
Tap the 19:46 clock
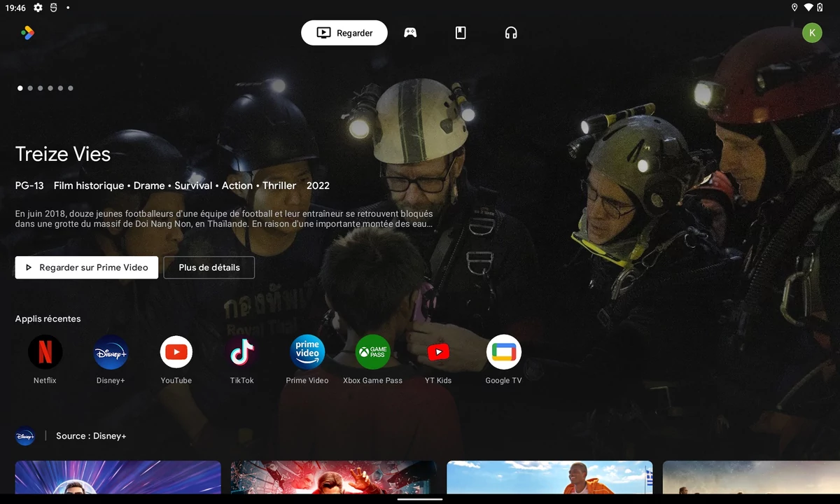point(15,8)
